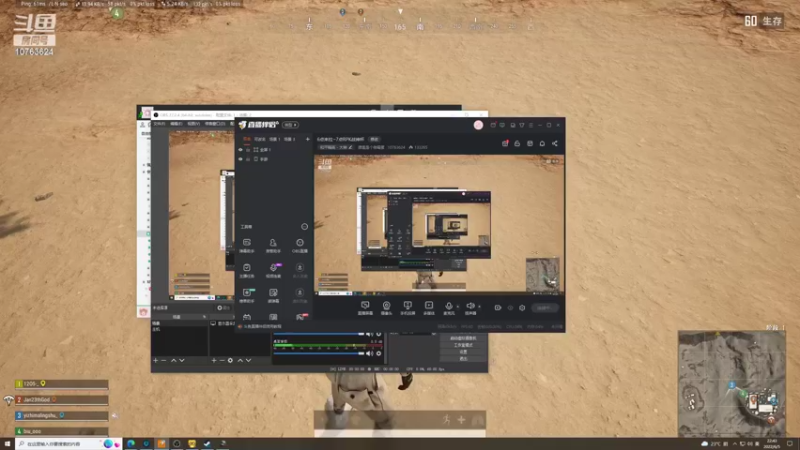The height and width of the screenshot is (450, 800).
Task: Open the mode dropdown next to the companion logo
Action: tap(291, 125)
